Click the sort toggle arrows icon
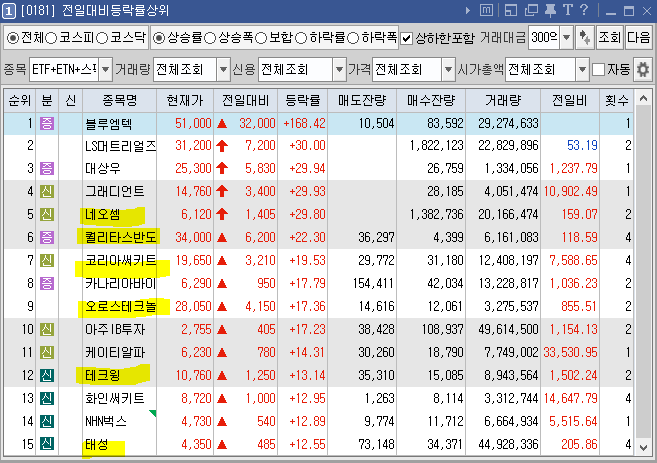The width and height of the screenshot is (657, 463). [x=585, y=38]
